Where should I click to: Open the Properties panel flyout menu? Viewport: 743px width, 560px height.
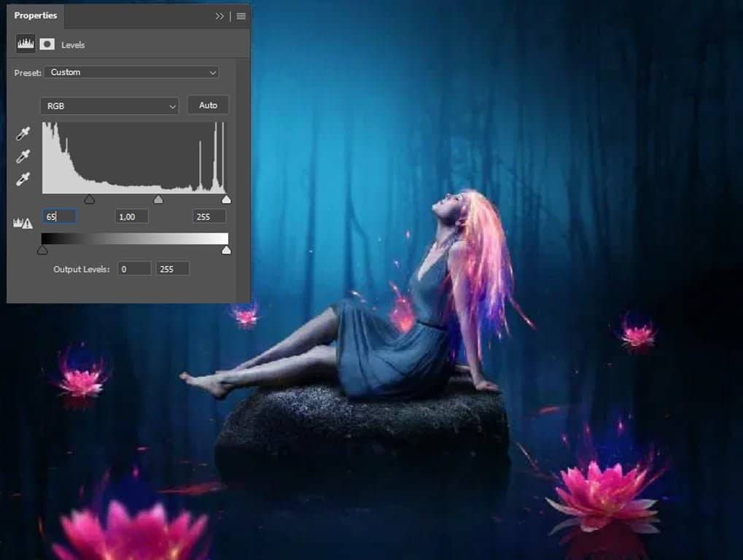click(241, 16)
